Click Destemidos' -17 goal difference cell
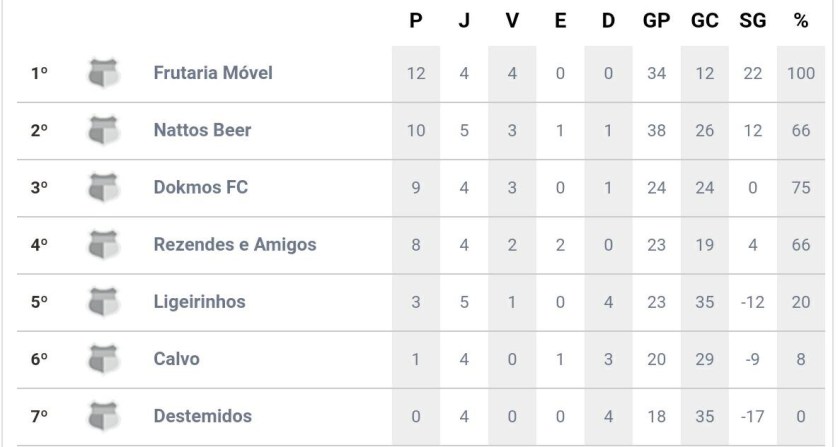This screenshot has height=447, width=840. tap(753, 416)
